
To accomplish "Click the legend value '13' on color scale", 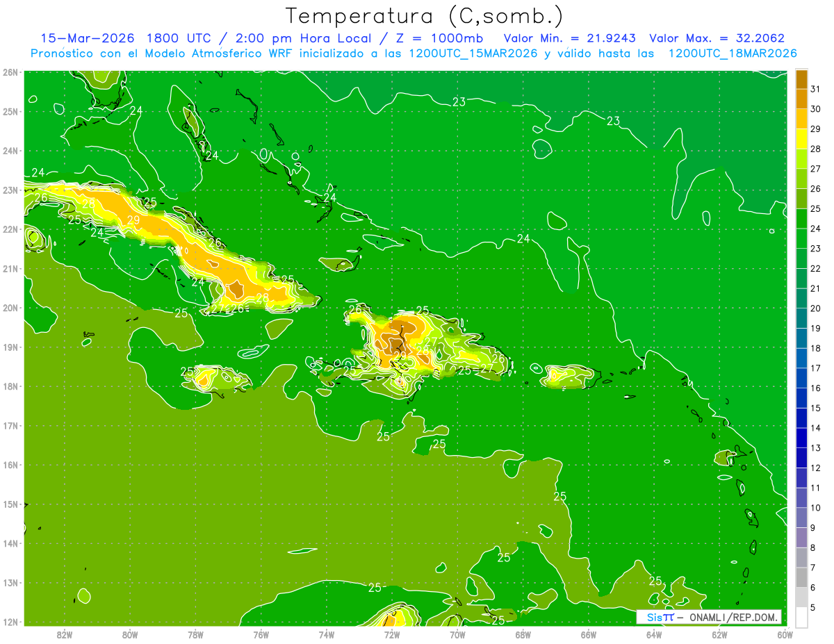I will click(x=816, y=448).
